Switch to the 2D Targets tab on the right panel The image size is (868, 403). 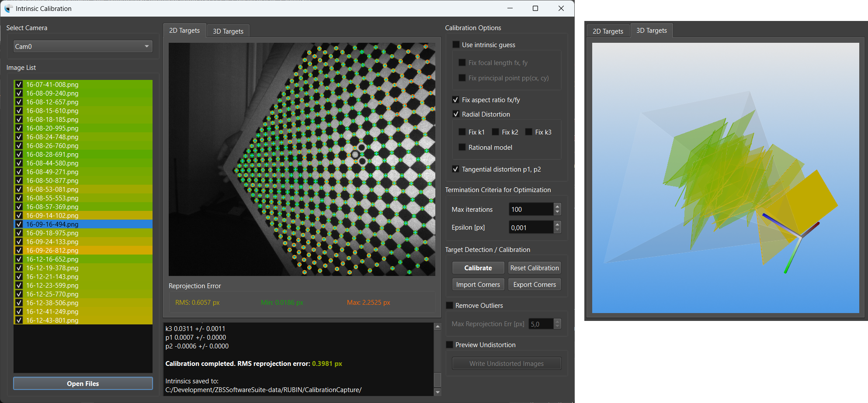[x=608, y=31]
